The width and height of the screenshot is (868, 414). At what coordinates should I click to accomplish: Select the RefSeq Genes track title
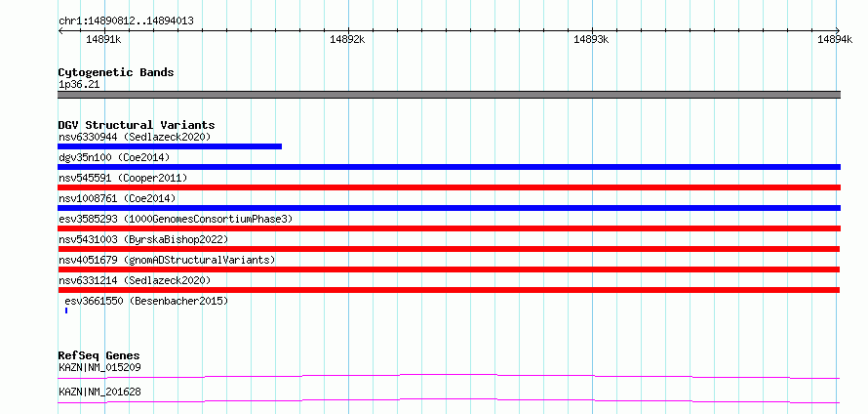[x=99, y=355]
